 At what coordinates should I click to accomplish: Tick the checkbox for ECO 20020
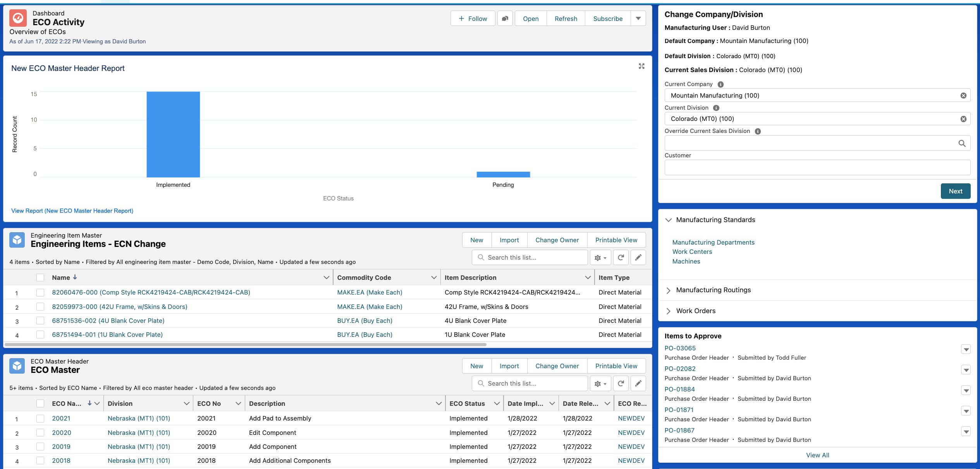[x=40, y=433]
